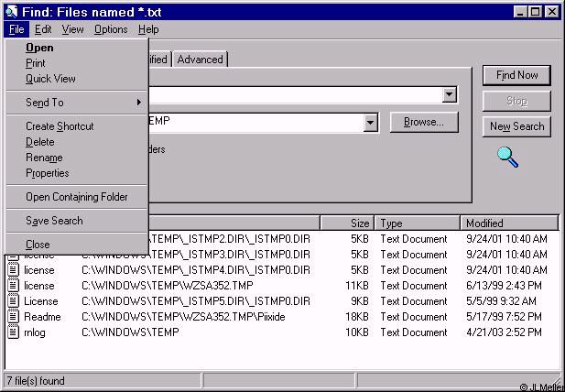This screenshot has width=565, height=392.
Task: Start over with the New Search button
Action: [x=516, y=126]
